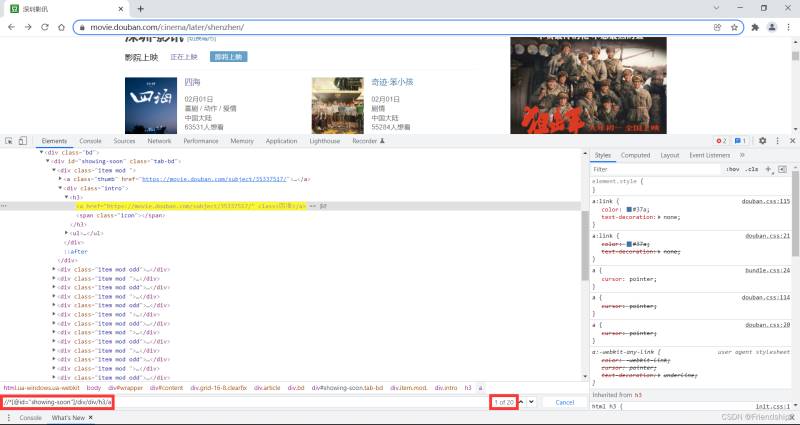Toggle the :hov element state button

(x=733, y=169)
